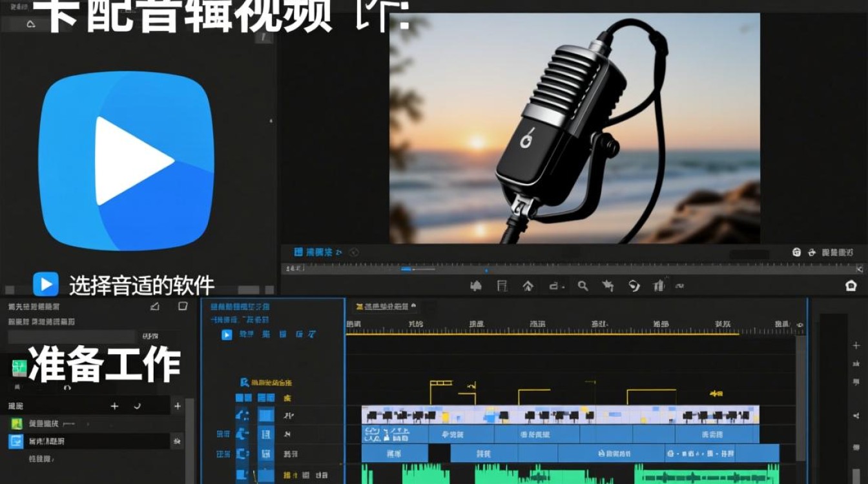Click the white home-shaped icon at toolbar far right
Viewport: 868px width, 484px height.
coord(851,285)
